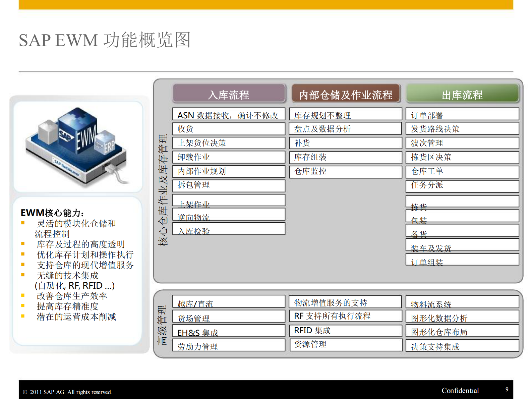Select the 改善仓库生产效率 bullet

tap(72, 296)
